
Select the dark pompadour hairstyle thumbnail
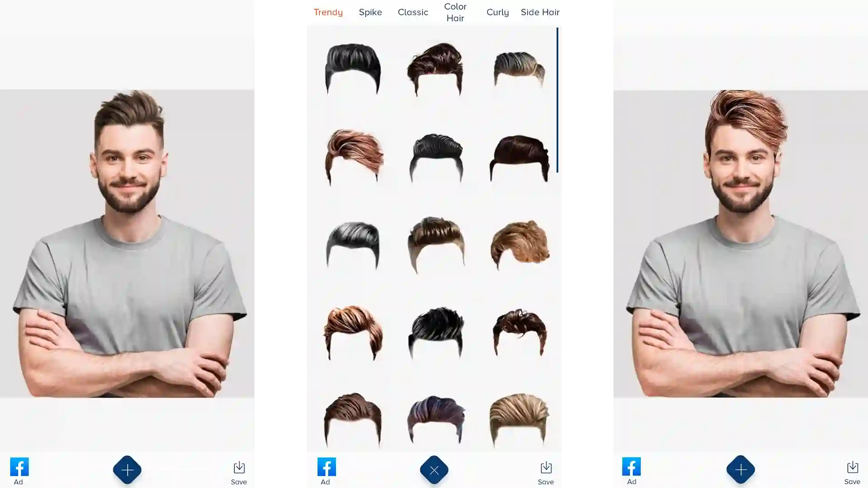pyautogui.click(x=352, y=67)
